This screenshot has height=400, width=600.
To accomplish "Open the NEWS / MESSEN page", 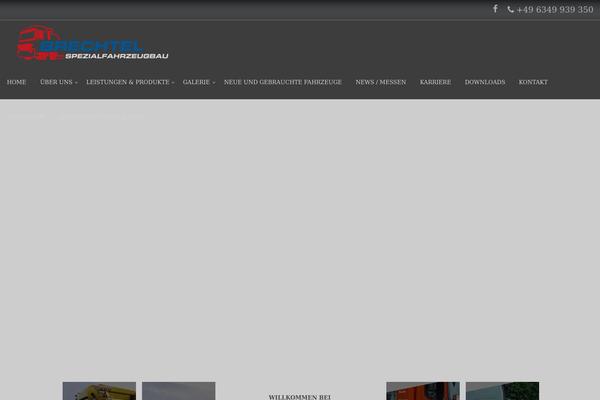I will tap(381, 82).
